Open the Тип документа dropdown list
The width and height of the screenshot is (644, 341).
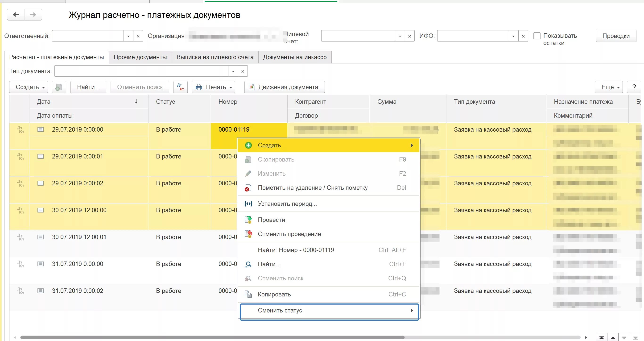pyautogui.click(x=233, y=71)
